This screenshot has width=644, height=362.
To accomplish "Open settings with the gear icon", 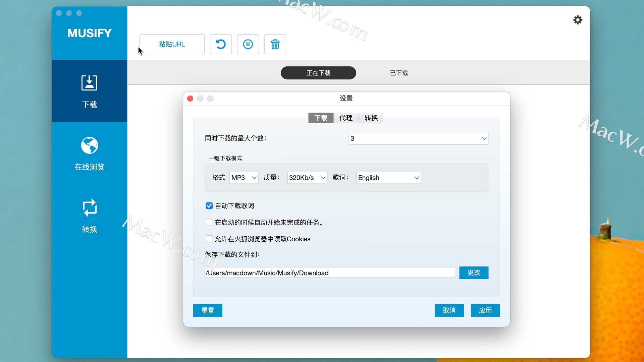I will point(578,20).
